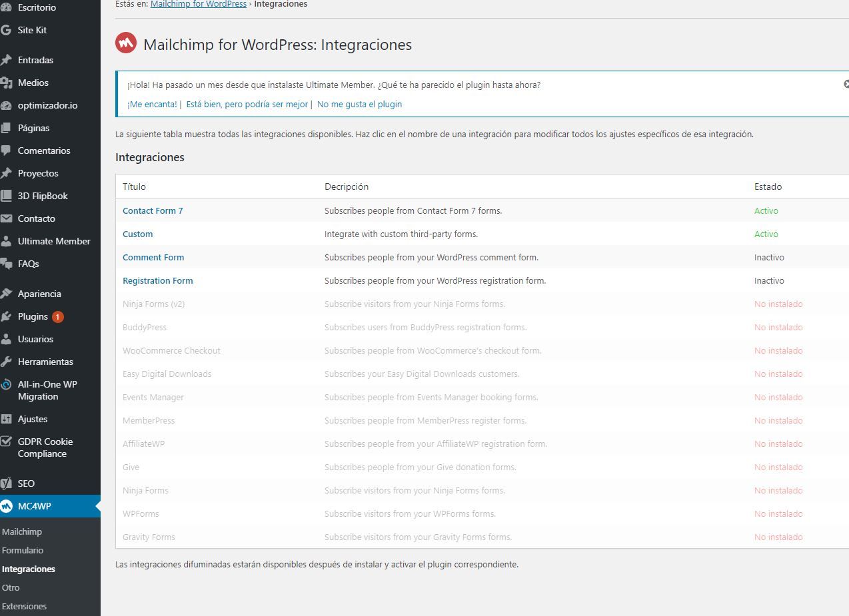Click the FAQs chat icon
This screenshot has width=849, height=616.
click(x=6, y=264)
